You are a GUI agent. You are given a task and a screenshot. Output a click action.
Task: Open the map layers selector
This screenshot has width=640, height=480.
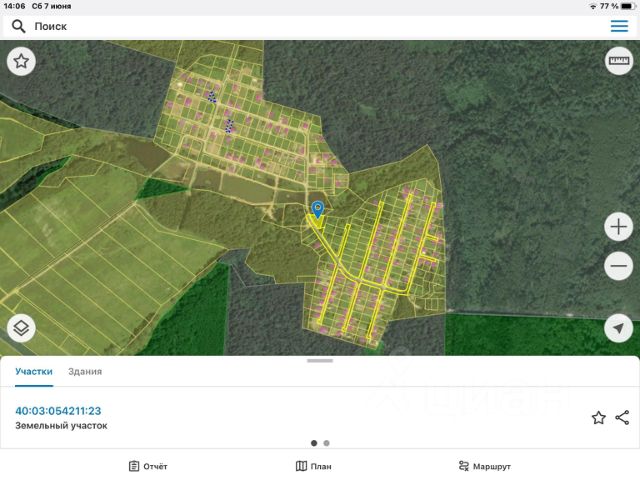click(x=21, y=328)
